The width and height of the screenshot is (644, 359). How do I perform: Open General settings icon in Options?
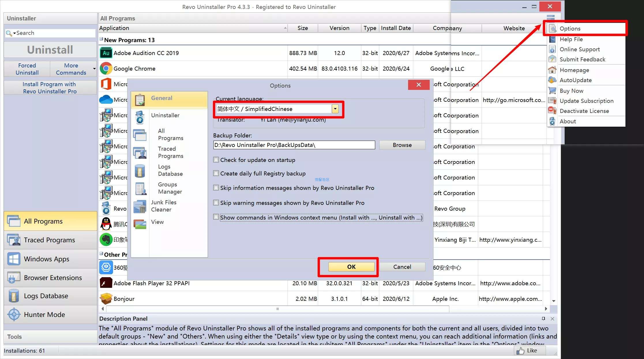[x=140, y=100]
